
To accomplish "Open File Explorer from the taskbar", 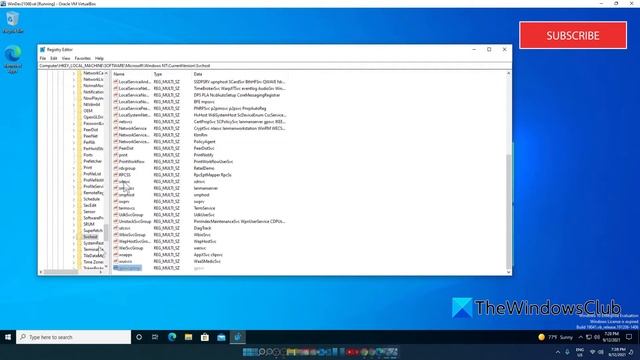I will (188, 337).
